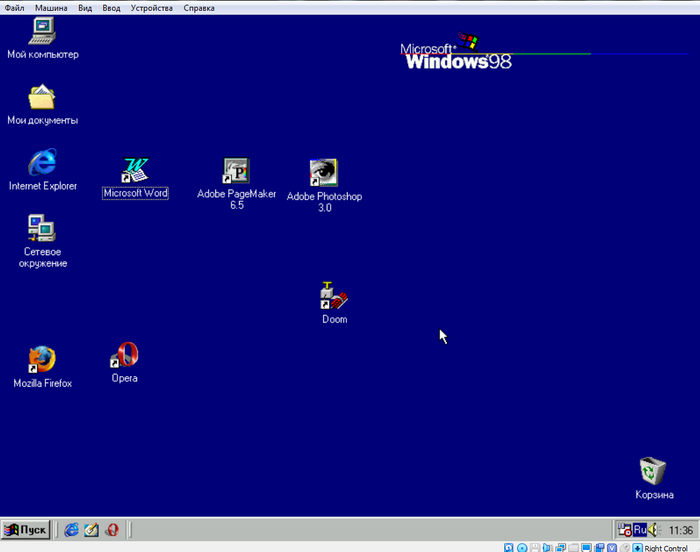Select the Мои документы folder icon
The height and width of the screenshot is (552, 700).
tap(42, 105)
